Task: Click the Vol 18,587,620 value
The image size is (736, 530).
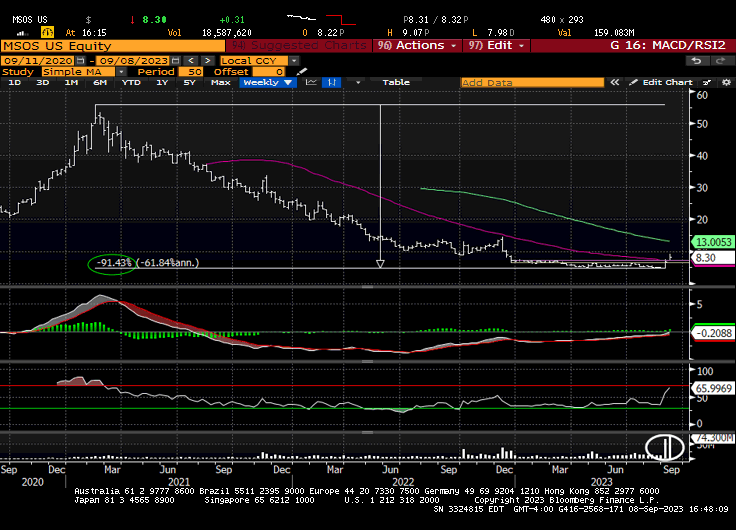Action: [227, 33]
